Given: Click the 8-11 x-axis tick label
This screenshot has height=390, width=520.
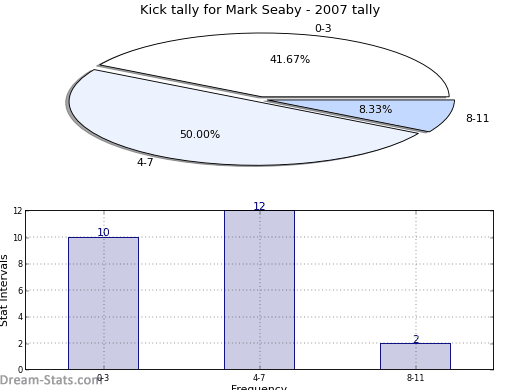Looking at the screenshot, I should [x=415, y=378].
